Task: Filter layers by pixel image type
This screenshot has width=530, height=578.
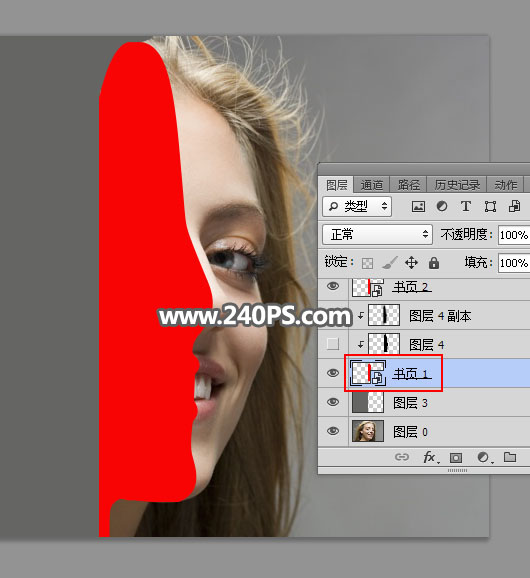Action: [418, 206]
